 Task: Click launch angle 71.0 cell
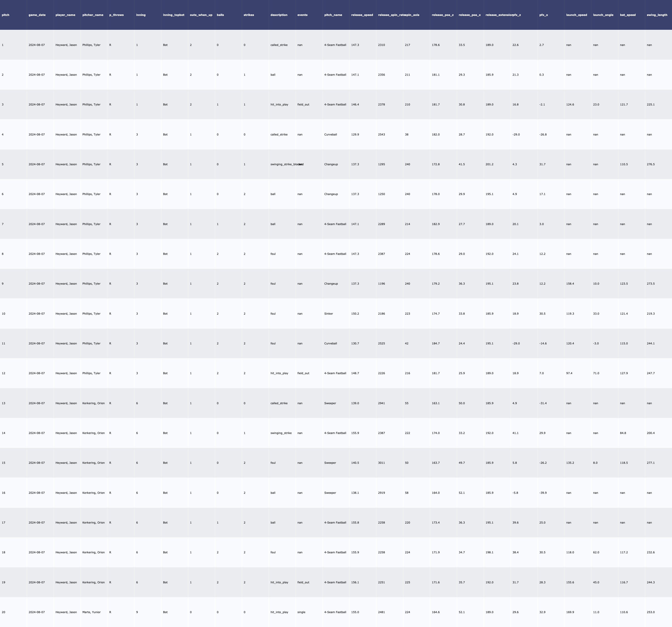coord(596,373)
